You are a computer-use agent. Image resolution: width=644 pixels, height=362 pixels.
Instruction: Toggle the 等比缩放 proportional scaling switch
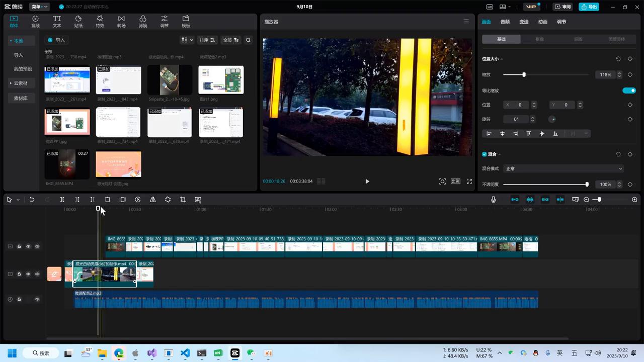coord(629,90)
